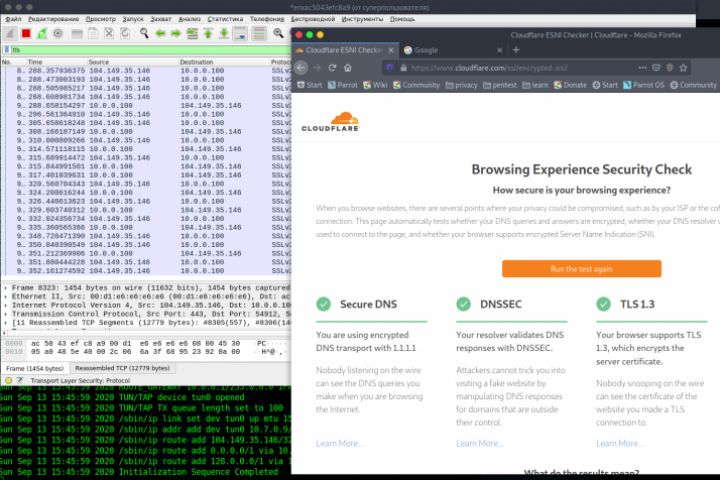Viewport: 720px width, 480px height.
Task: Select the Reassembled TCP (12779 bytes) tab
Action: pos(122,368)
